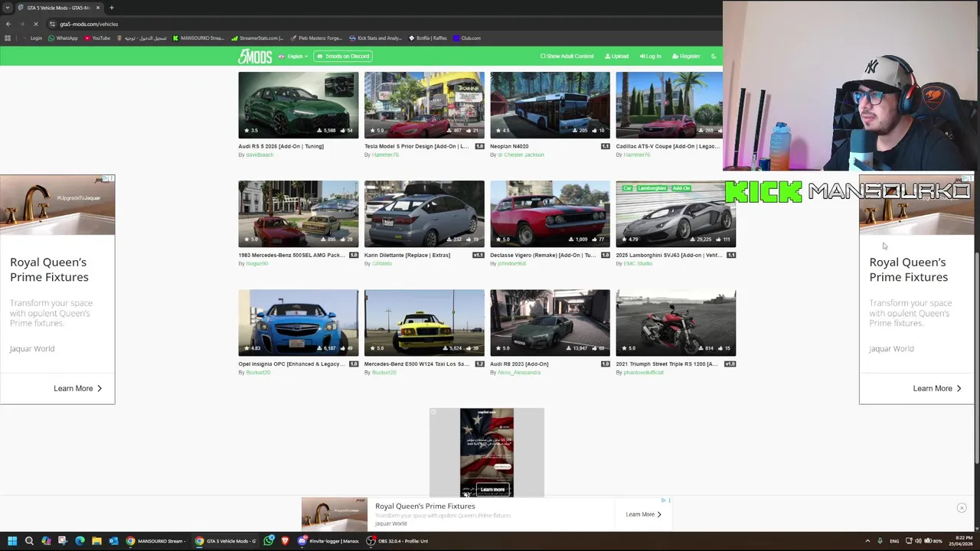Open 2021 Triumph Street Triple thumbnail

[675, 322]
